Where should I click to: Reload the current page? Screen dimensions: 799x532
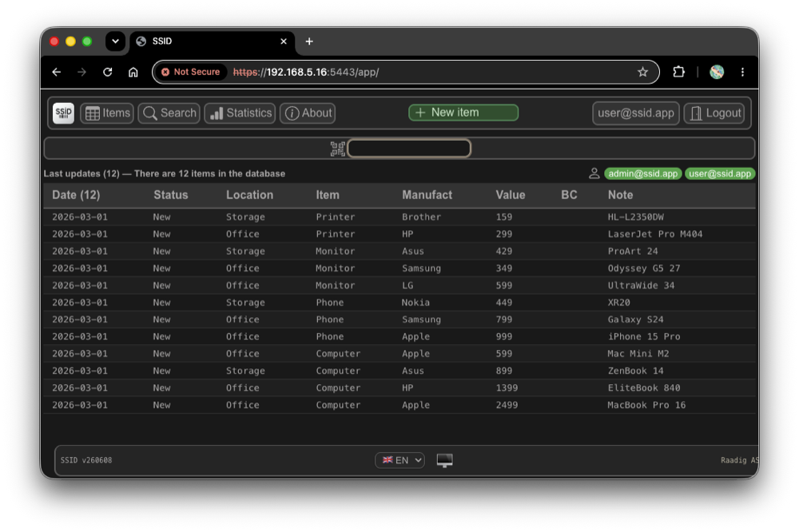coord(108,72)
